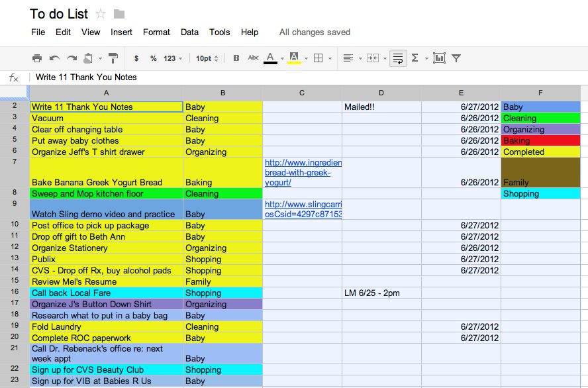Image resolution: width=588 pixels, height=388 pixels.
Task: Enable a filter with the funnel icon
Action: click(x=456, y=58)
